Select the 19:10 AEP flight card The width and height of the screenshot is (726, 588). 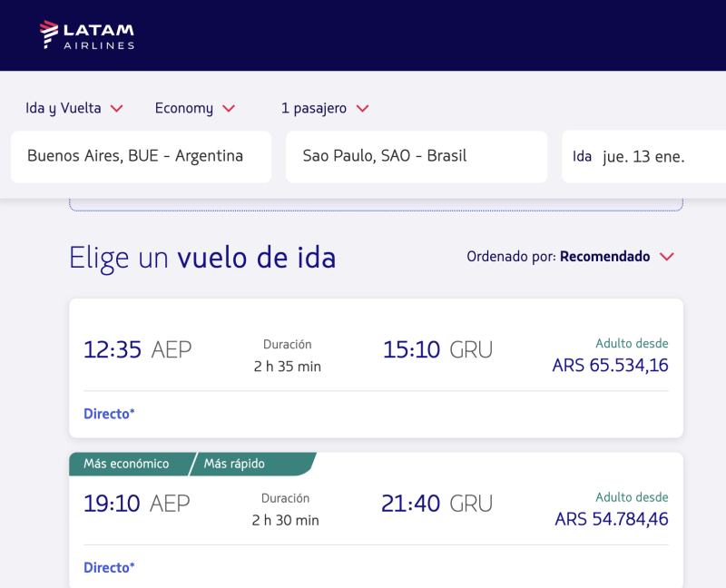click(376, 508)
